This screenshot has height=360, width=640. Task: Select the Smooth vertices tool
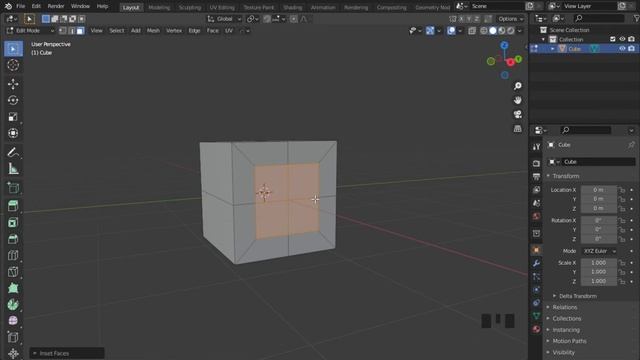coord(13,321)
